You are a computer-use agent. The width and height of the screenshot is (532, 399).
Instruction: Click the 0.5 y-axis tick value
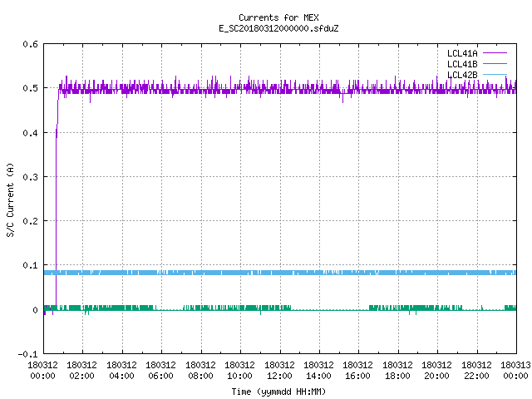coord(30,88)
